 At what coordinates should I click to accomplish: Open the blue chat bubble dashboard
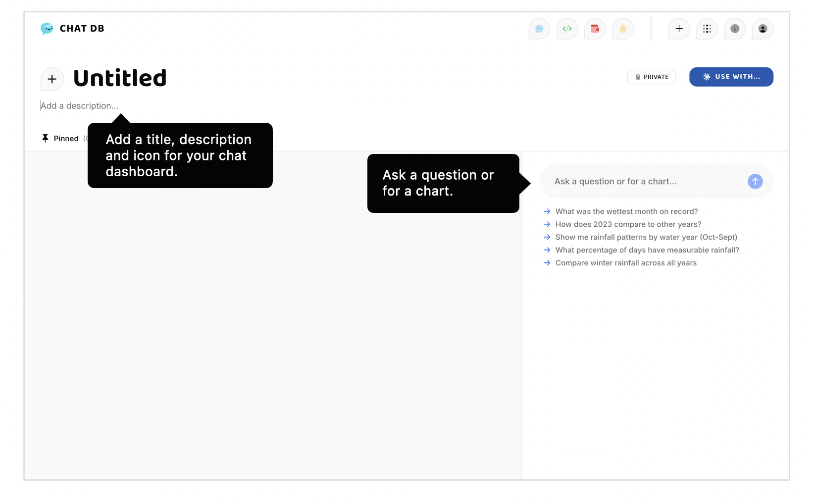click(x=539, y=29)
